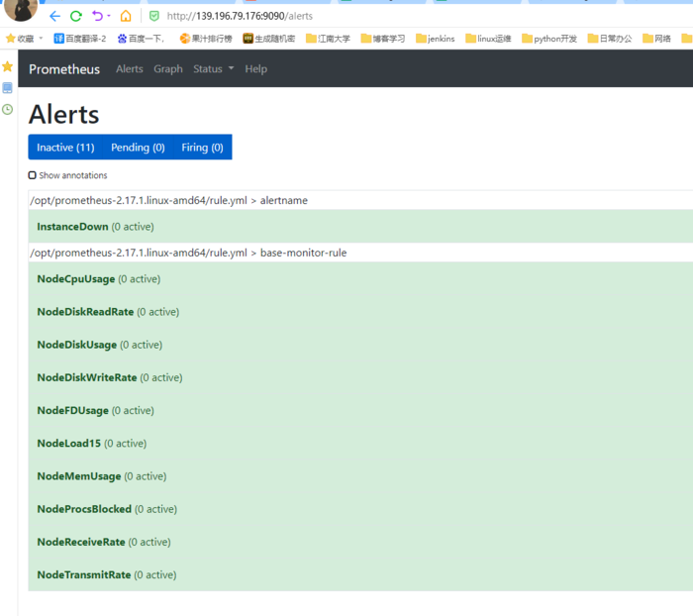Click the purple undo-close-tab arrow icon
Image resolution: width=693 pixels, height=616 pixels.
coord(97,16)
